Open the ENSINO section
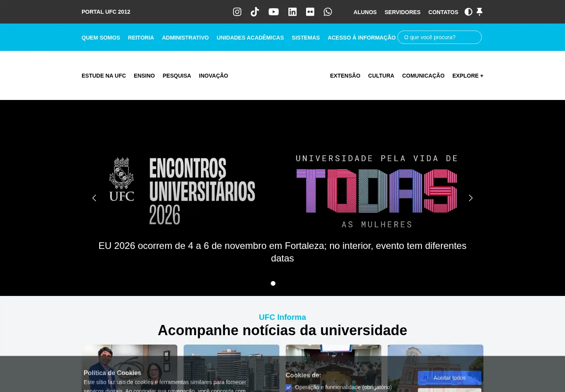Image resolution: width=565 pixels, height=392 pixels. (144, 76)
